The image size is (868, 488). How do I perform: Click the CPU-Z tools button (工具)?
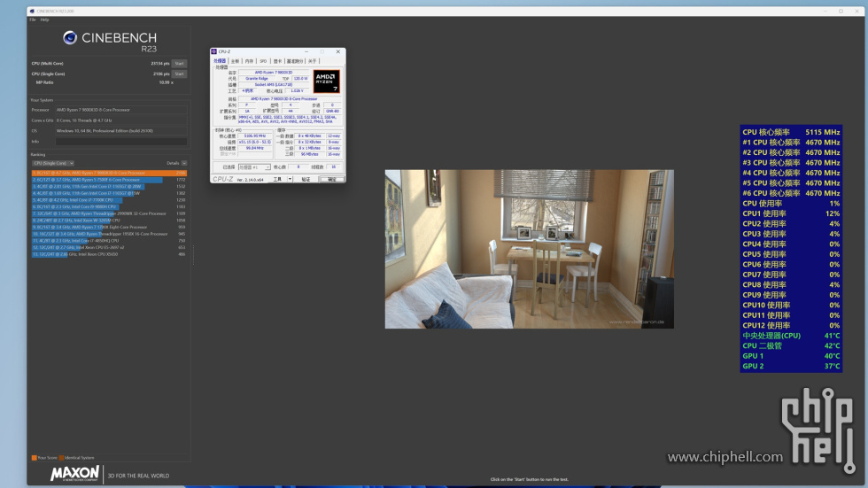pyautogui.click(x=277, y=179)
